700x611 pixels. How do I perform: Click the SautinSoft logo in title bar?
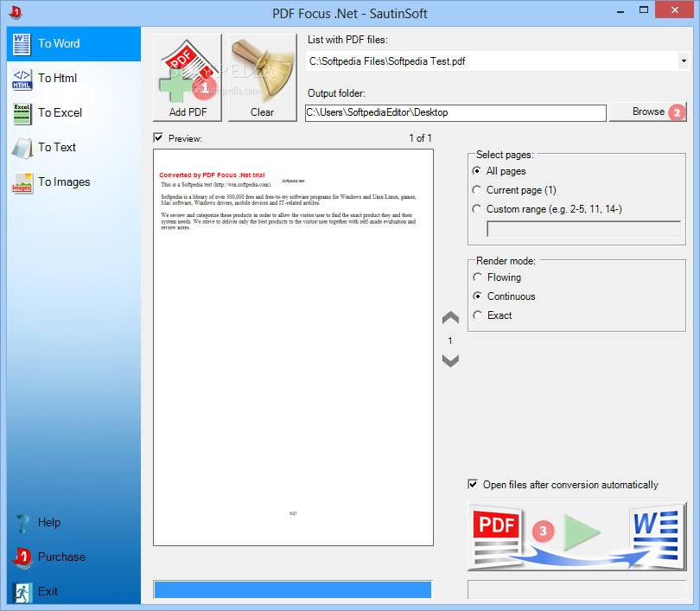point(16,12)
